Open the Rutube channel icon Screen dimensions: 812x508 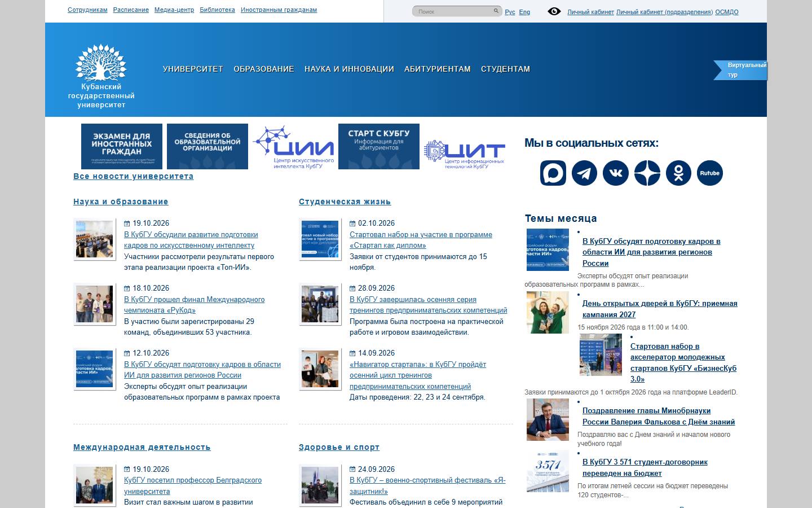click(710, 173)
